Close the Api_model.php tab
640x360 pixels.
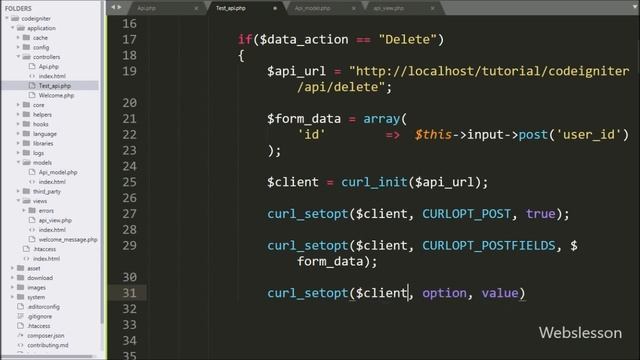pyautogui.click(x=354, y=8)
